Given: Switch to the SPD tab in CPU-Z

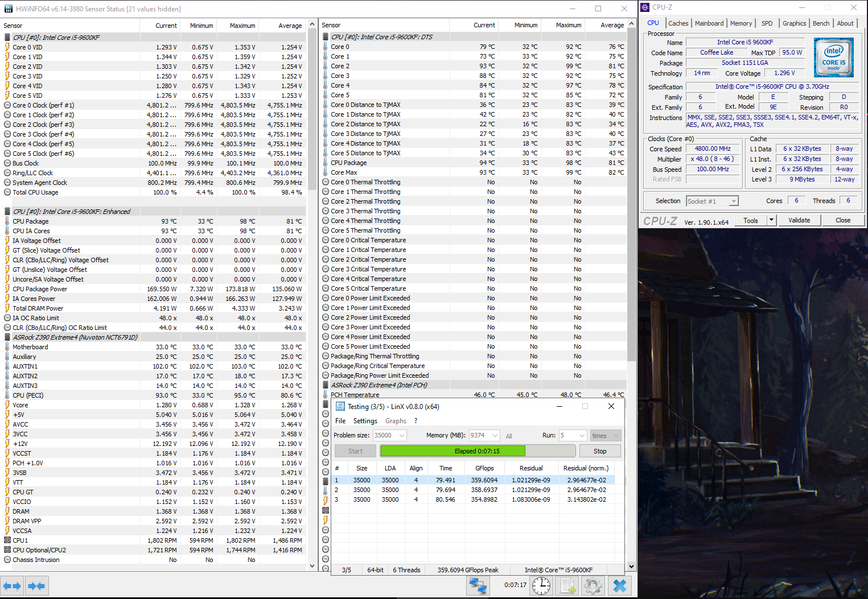Looking at the screenshot, I should (x=767, y=23).
